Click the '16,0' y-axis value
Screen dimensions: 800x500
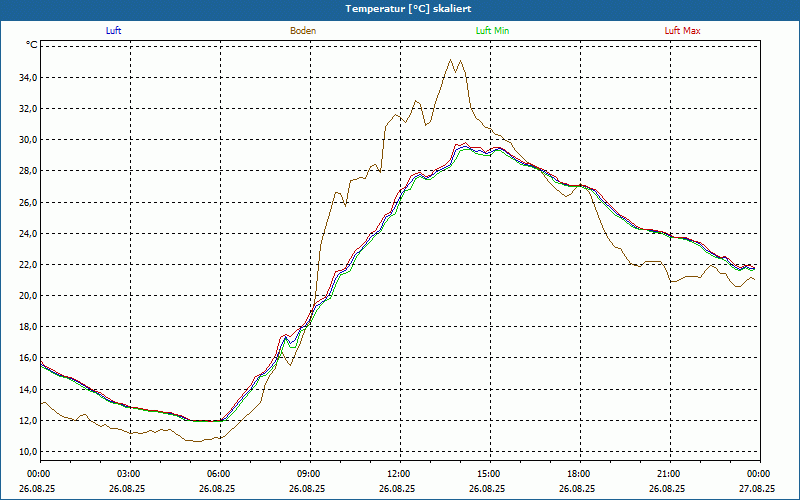pyautogui.click(x=28, y=358)
